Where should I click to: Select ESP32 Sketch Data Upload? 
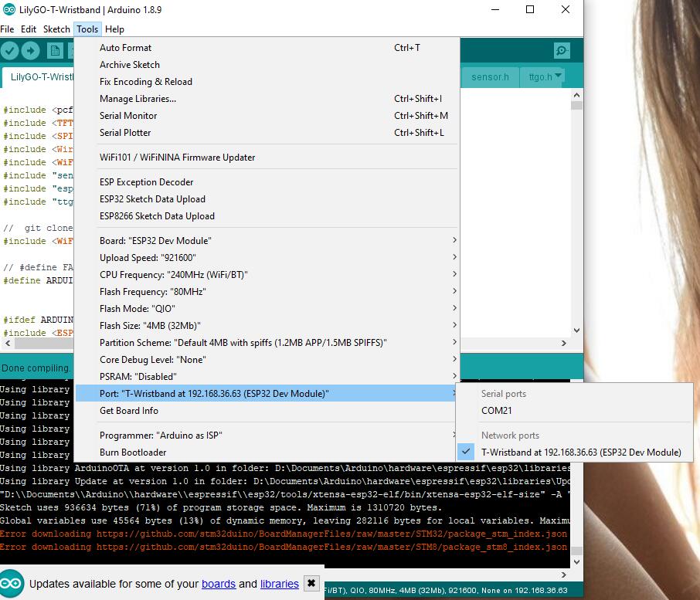click(x=267, y=198)
